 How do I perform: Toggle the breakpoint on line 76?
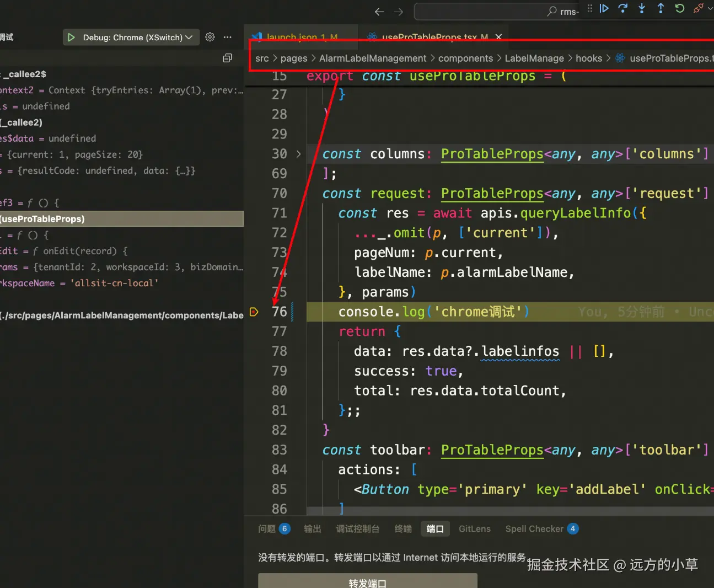pos(254,312)
